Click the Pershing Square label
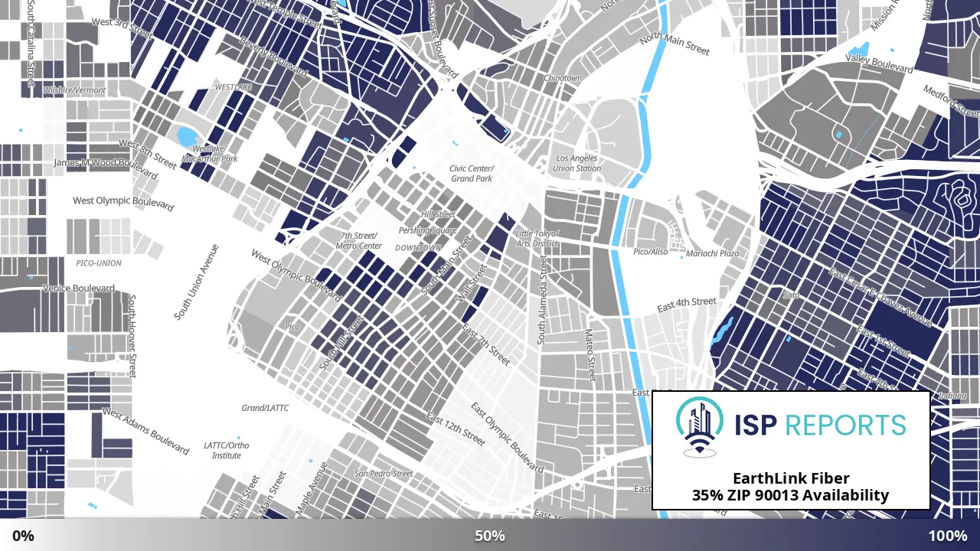Image resolution: width=980 pixels, height=551 pixels. pyautogui.click(x=427, y=230)
